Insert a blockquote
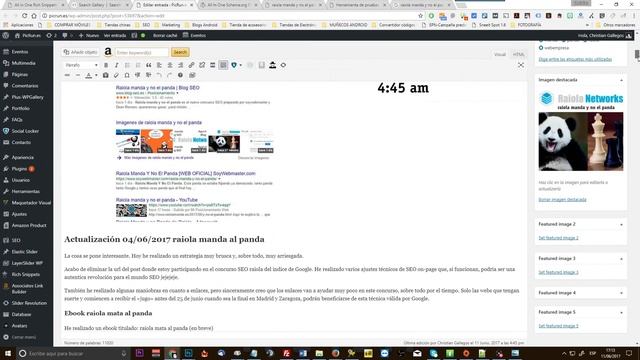 pyautogui.click(x=149, y=65)
